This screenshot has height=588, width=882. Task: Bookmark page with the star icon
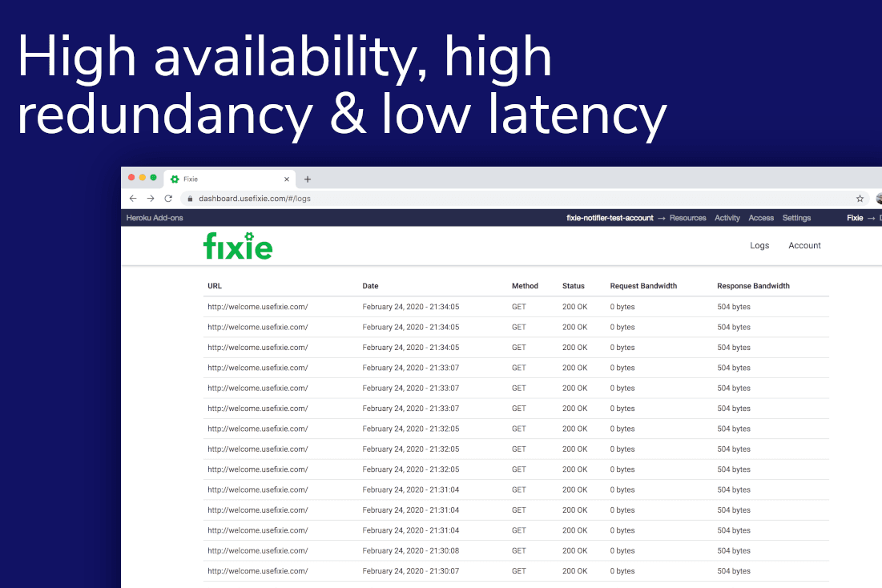point(860,199)
